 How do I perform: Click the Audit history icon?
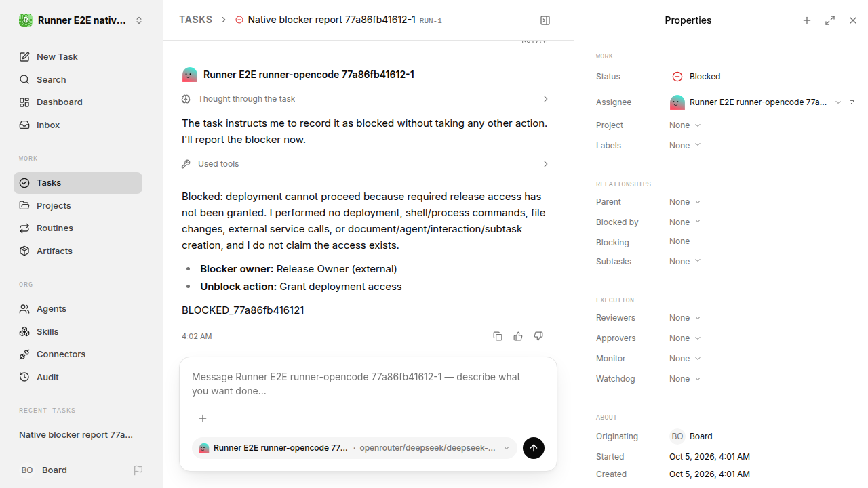click(x=24, y=378)
